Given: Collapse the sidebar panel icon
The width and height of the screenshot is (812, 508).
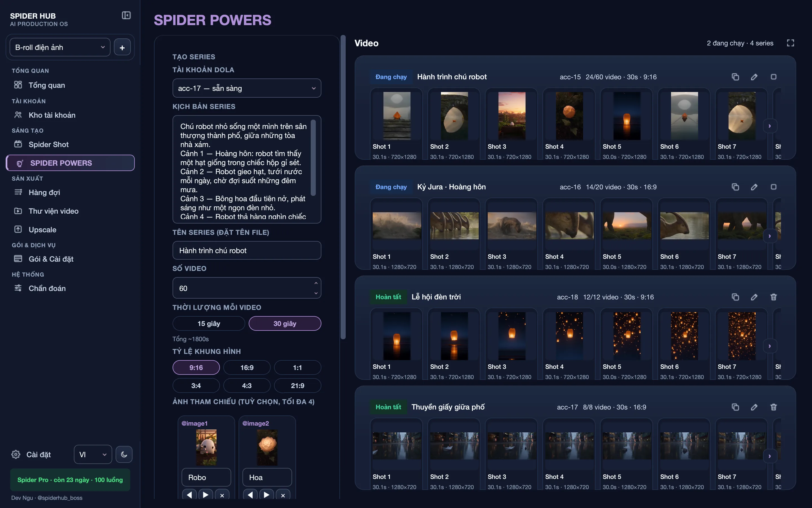Looking at the screenshot, I should [x=126, y=15].
